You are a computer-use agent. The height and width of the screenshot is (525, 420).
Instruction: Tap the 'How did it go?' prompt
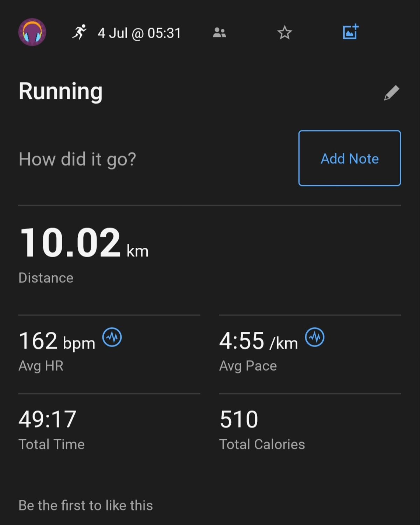pyautogui.click(x=77, y=159)
